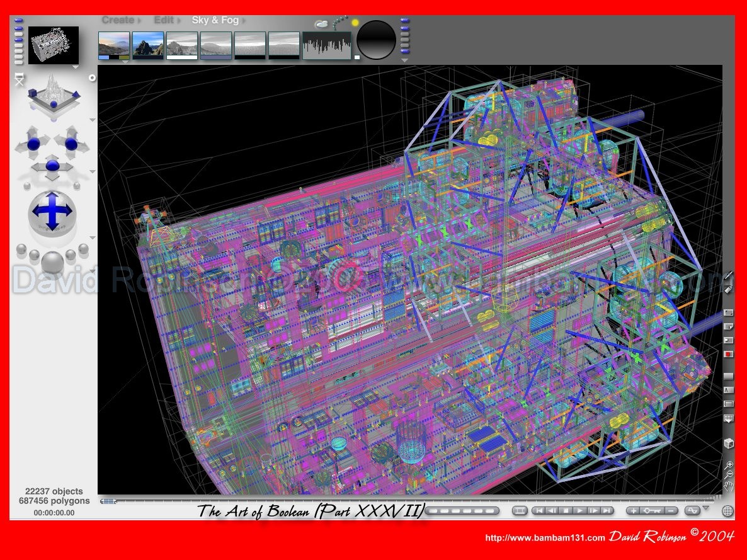
Task: Click the View Control scene icon
Action: click(54, 95)
